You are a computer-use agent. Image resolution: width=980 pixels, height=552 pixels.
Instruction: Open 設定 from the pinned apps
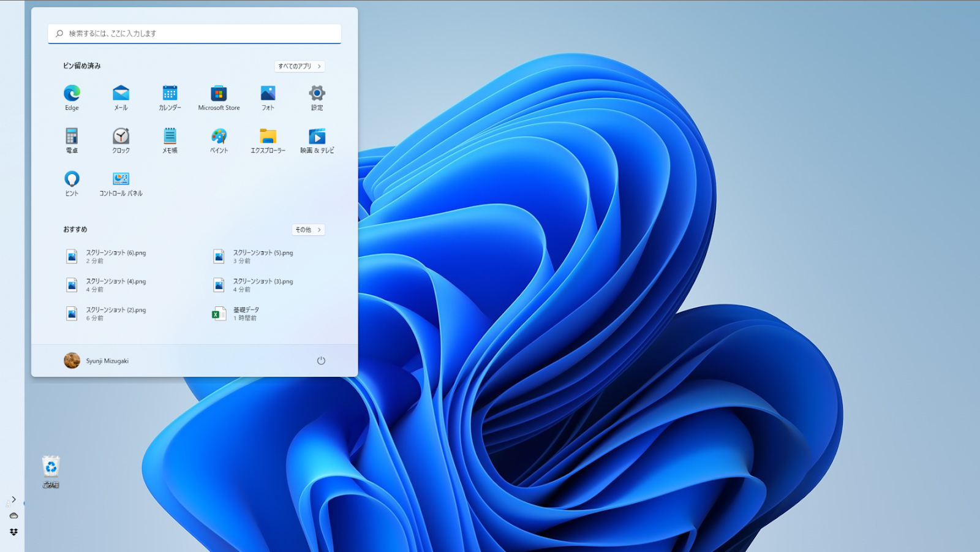pos(317,97)
